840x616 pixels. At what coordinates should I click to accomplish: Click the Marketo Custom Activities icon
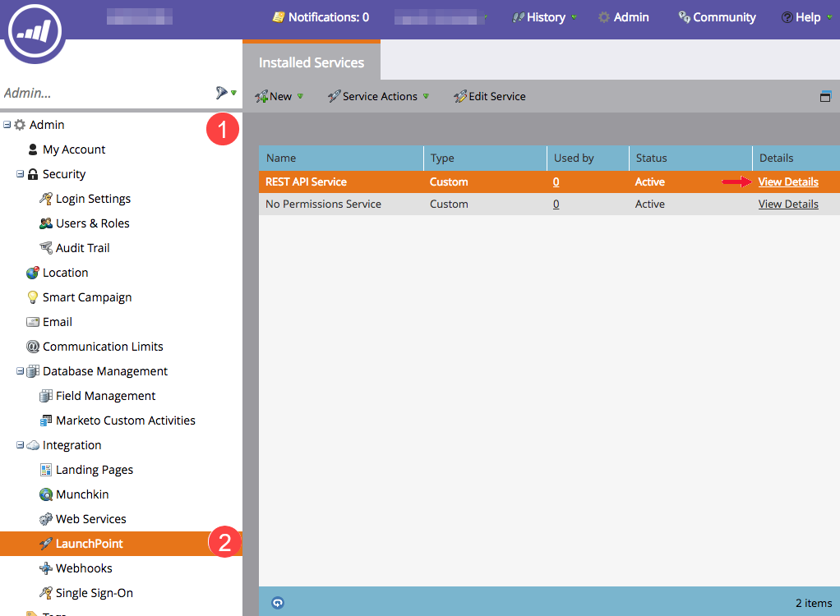[x=46, y=421]
